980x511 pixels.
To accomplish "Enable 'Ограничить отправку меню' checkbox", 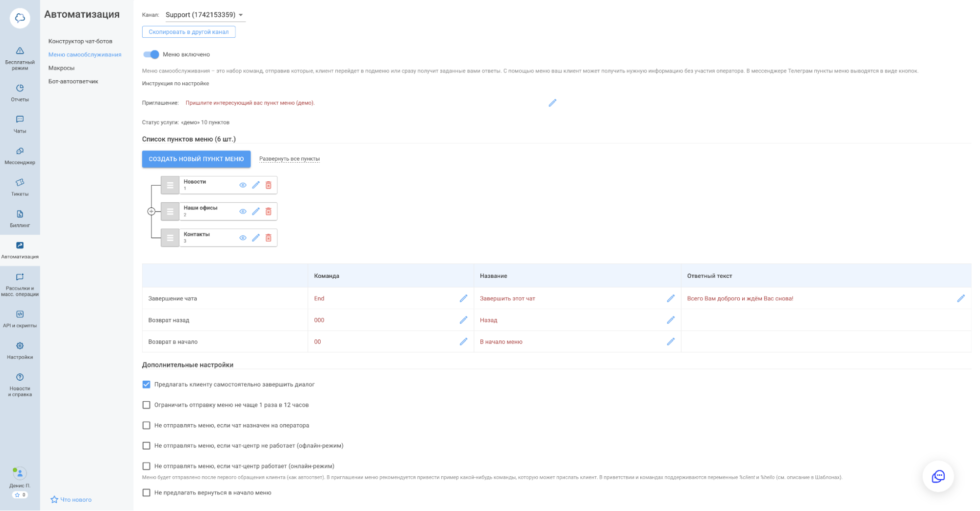I will [147, 405].
